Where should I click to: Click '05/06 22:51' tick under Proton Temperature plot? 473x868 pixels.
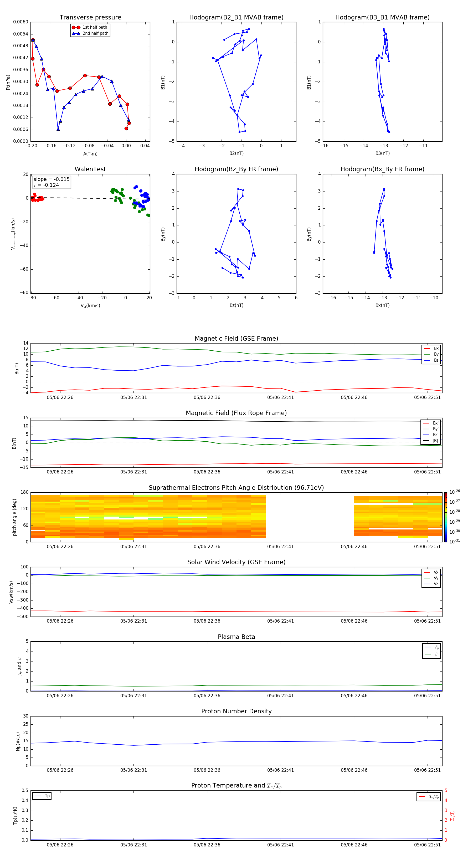click(427, 845)
